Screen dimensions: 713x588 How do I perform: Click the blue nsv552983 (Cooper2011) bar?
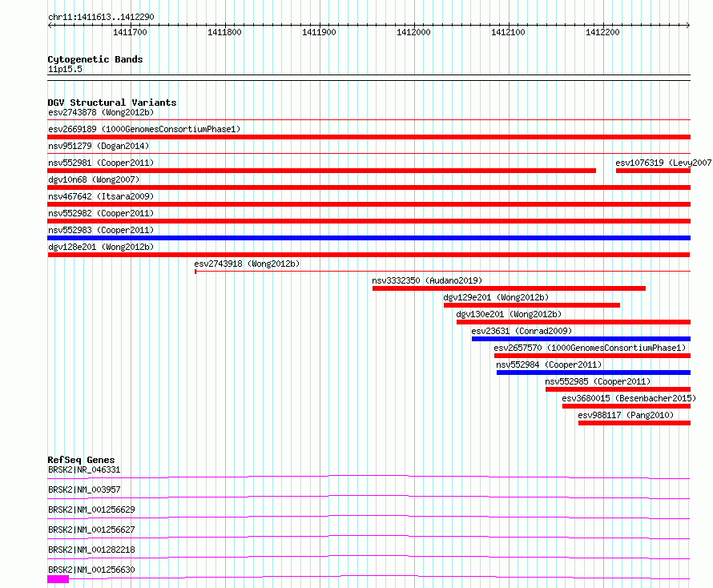[x=369, y=238]
